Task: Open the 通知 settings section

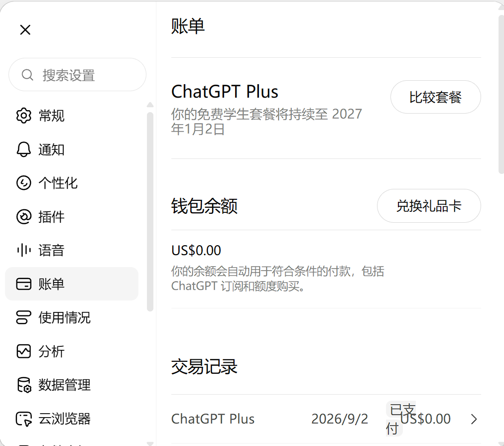Action: [x=51, y=149]
